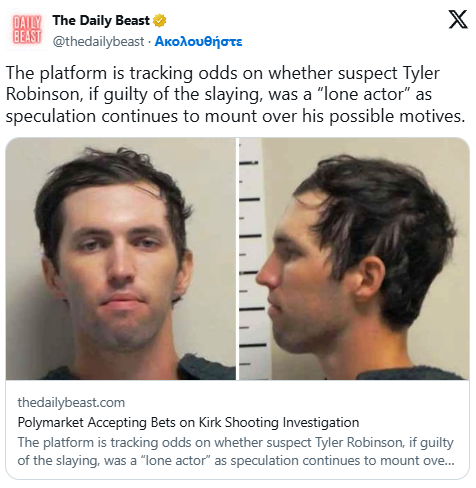Viewport: 476px width, 488px height.
Task: Open the "Polymarket Accepting Bets" headline
Action: 188,422
